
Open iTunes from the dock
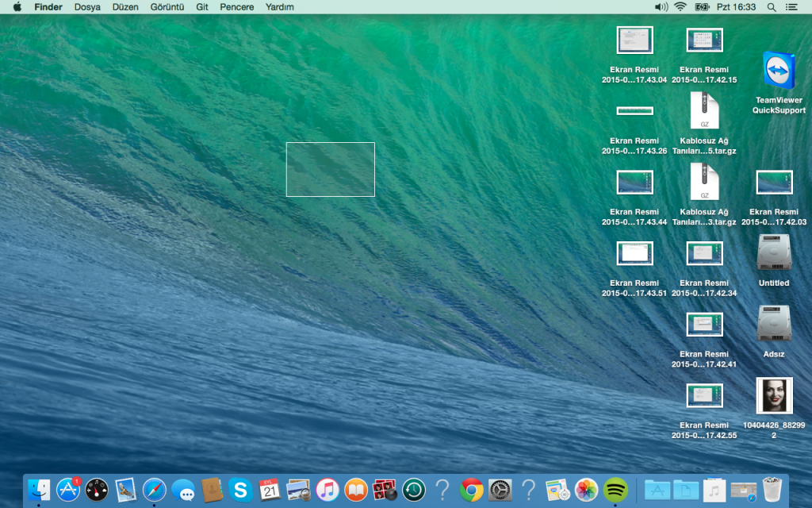point(327,490)
